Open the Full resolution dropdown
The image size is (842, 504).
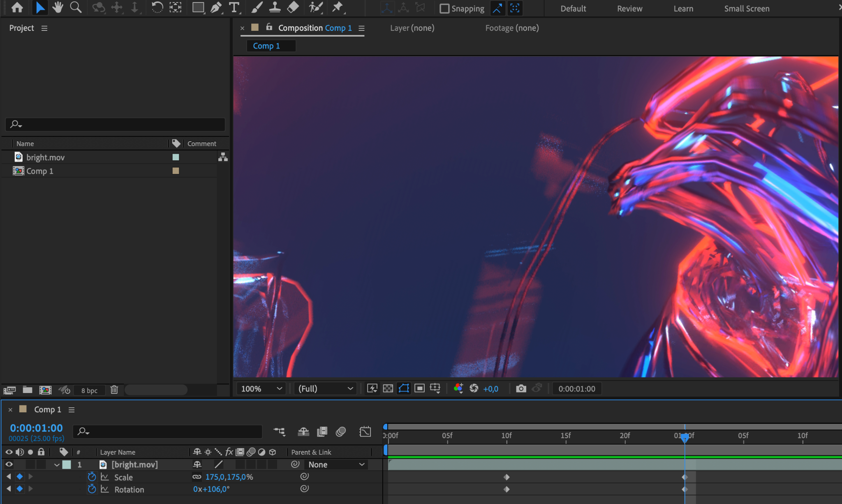(x=325, y=388)
